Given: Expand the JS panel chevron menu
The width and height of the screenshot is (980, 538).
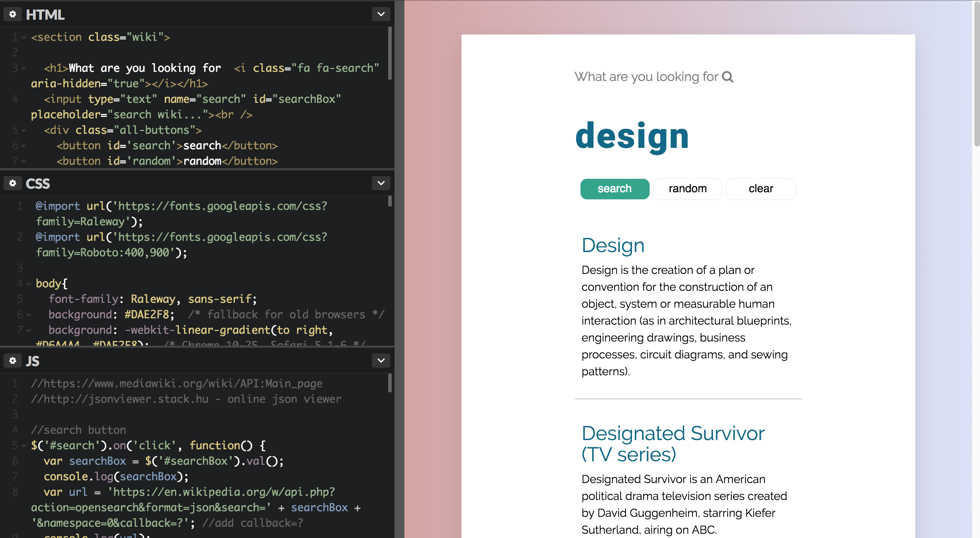Looking at the screenshot, I should click(x=381, y=361).
